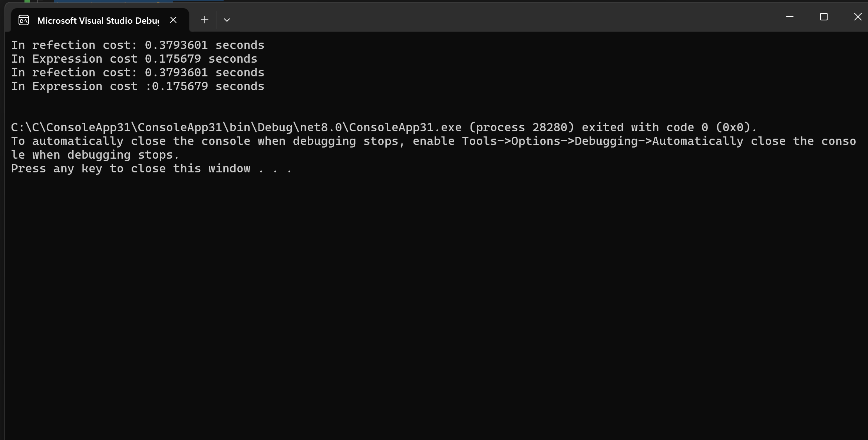Click the 'To automatically close the console' text

[x=130, y=141]
